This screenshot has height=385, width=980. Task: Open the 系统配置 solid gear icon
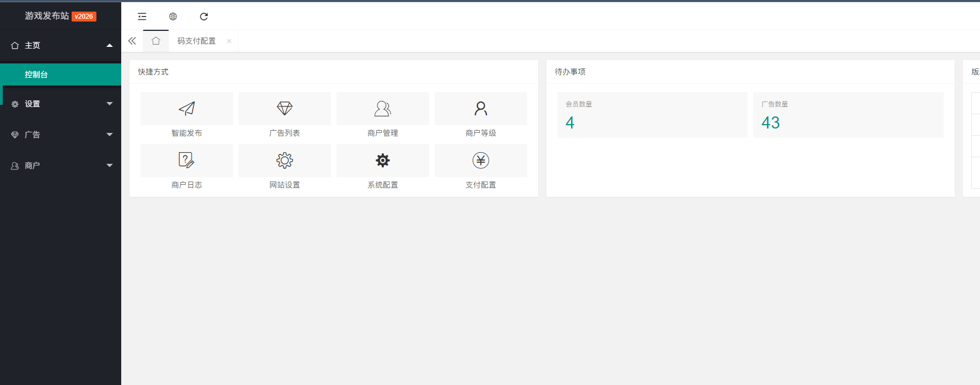(383, 161)
